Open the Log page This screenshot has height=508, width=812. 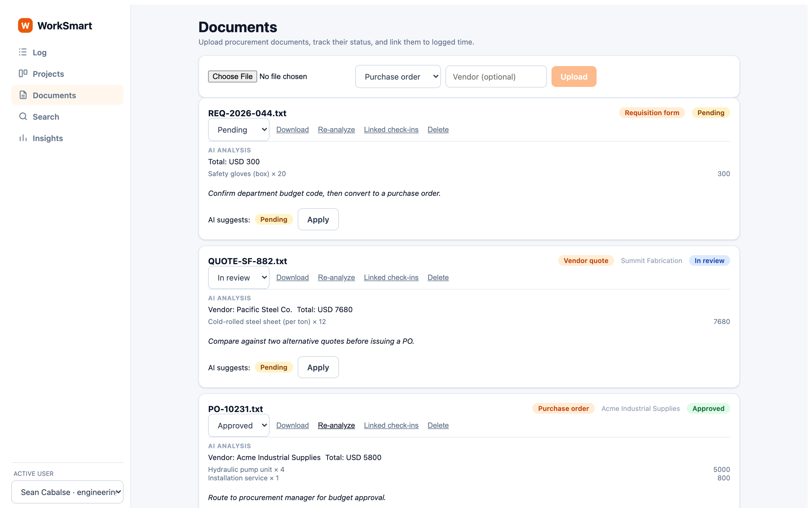67,52
